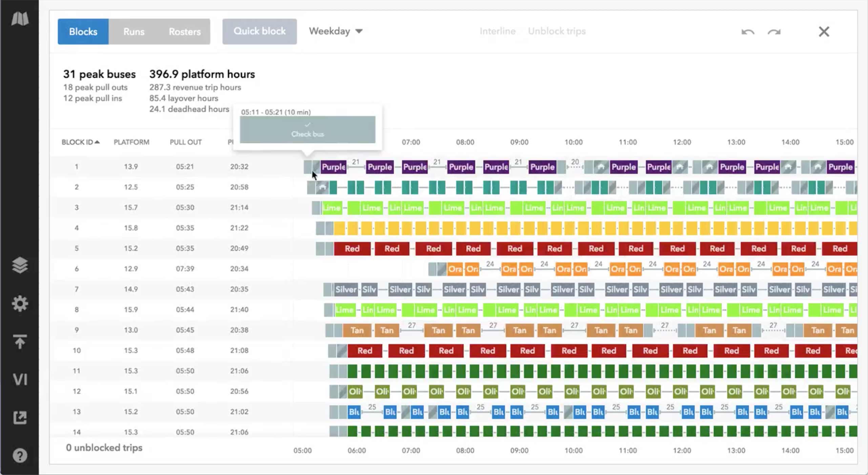Click the Quick block button

[x=260, y=31]
